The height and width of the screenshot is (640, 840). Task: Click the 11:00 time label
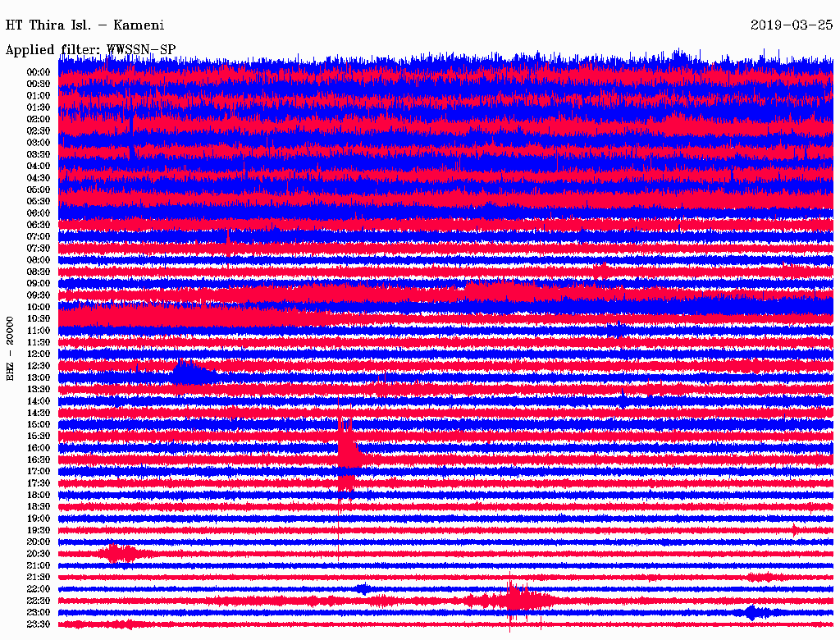pyautogui.click(x=39, y=331)
